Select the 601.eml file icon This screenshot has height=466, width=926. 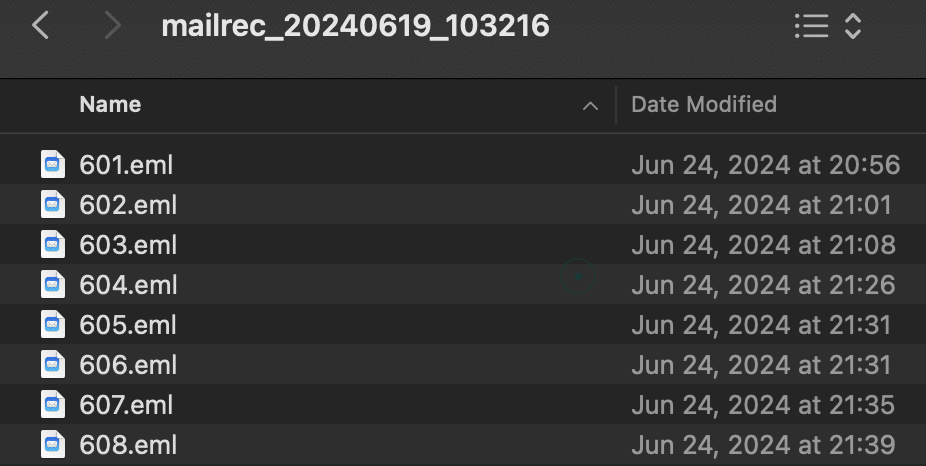[53, 164]
